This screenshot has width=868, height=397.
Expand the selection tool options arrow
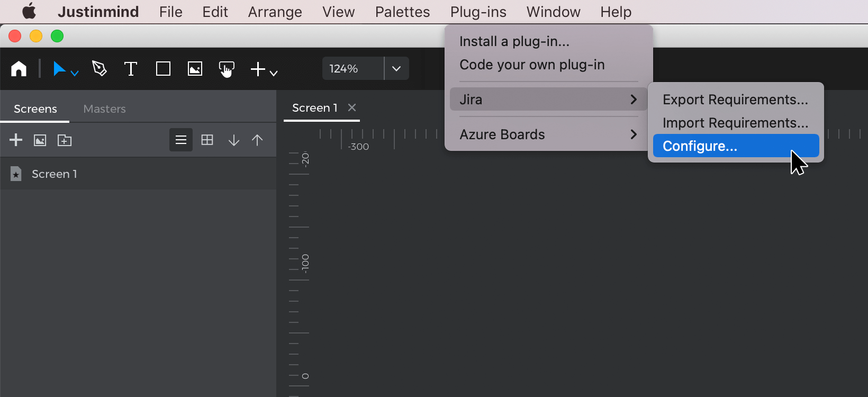pyautogui.click(x=75, y=73)
